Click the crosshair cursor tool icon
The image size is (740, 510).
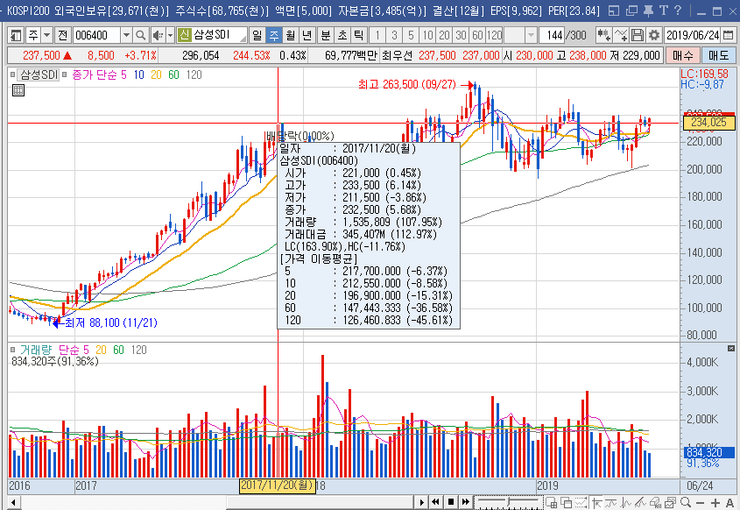coord(597,502)
